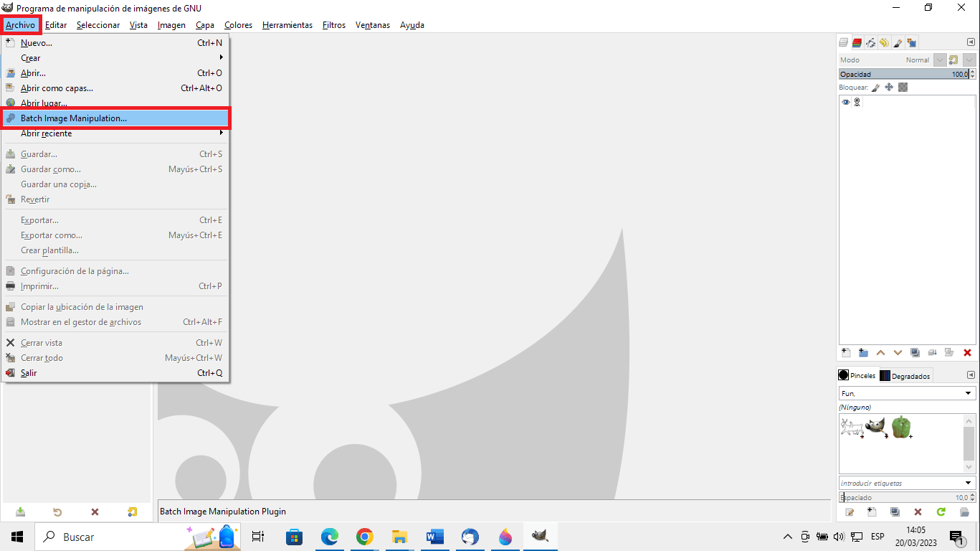Save tool preset icon at bottom left
Viewport: 980px width, 551px height.
point(21,512)
